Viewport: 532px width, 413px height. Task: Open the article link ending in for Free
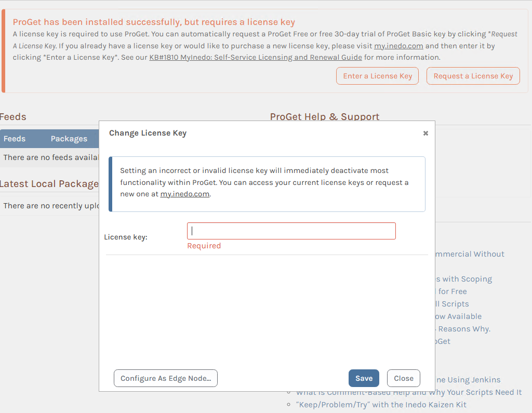(451, 291)
